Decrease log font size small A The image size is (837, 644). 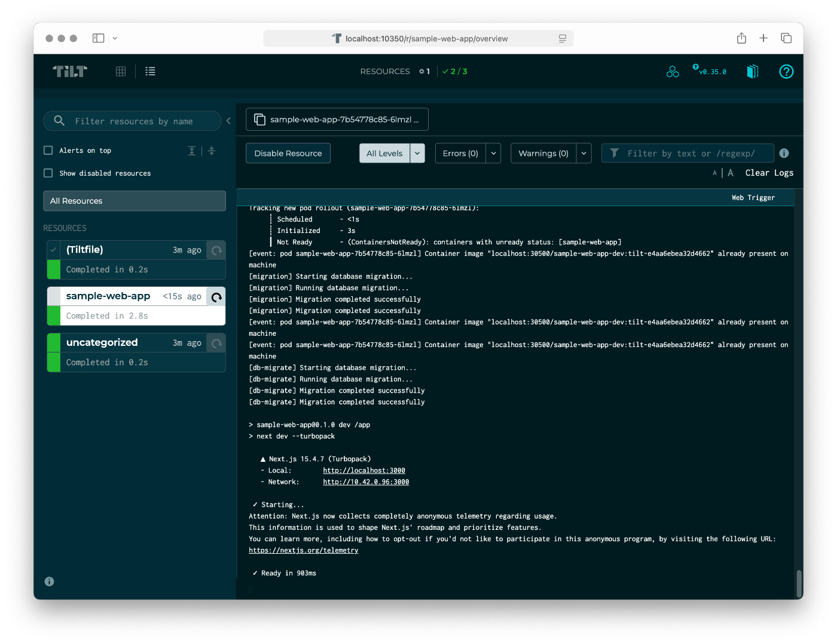[714, 173]
